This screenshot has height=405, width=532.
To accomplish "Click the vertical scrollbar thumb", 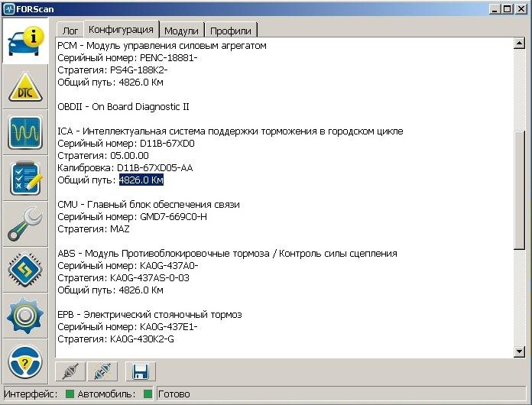I will click(519, 190).
